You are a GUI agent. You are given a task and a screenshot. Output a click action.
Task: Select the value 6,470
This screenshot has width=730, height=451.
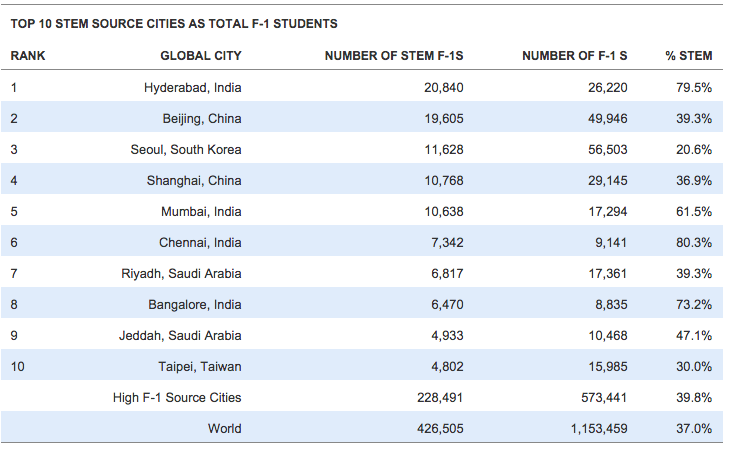point(447,305)
